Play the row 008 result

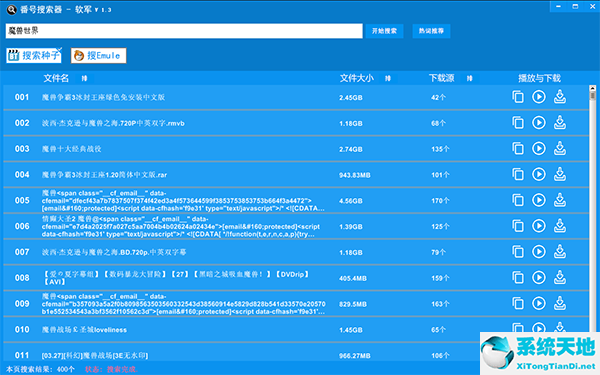click(539, 278)
